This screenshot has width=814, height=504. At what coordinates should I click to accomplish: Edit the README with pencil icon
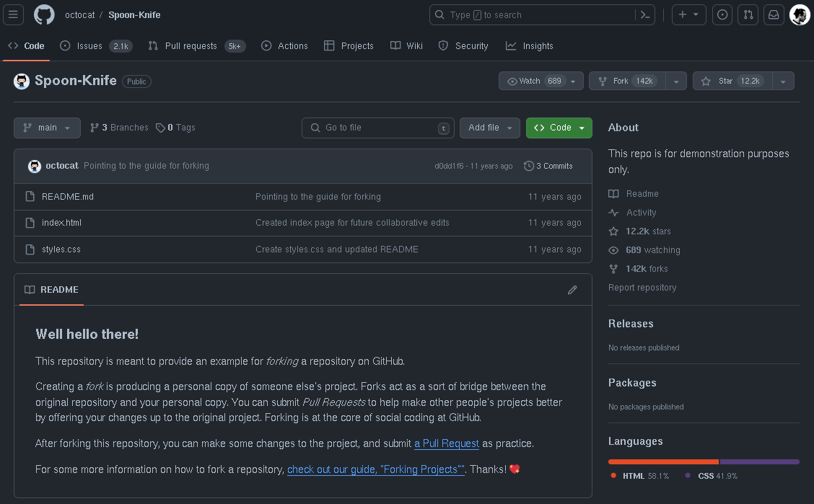[572, 290]
